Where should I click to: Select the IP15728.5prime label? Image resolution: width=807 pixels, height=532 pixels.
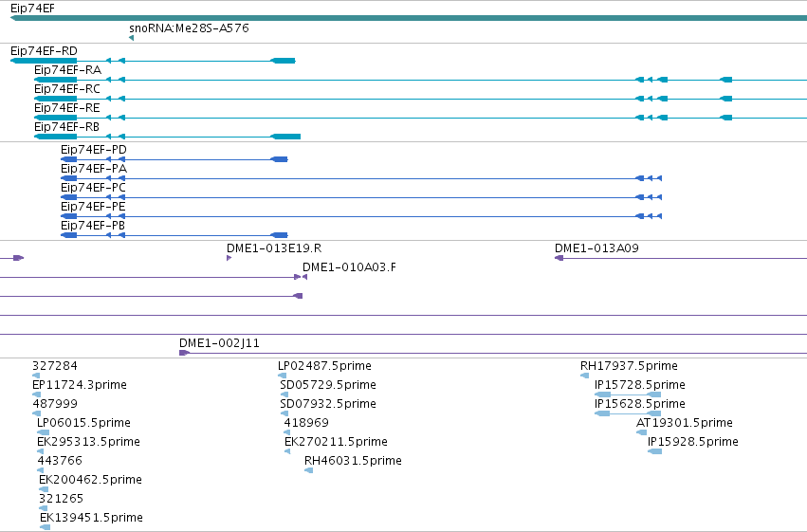click(639, 385)
